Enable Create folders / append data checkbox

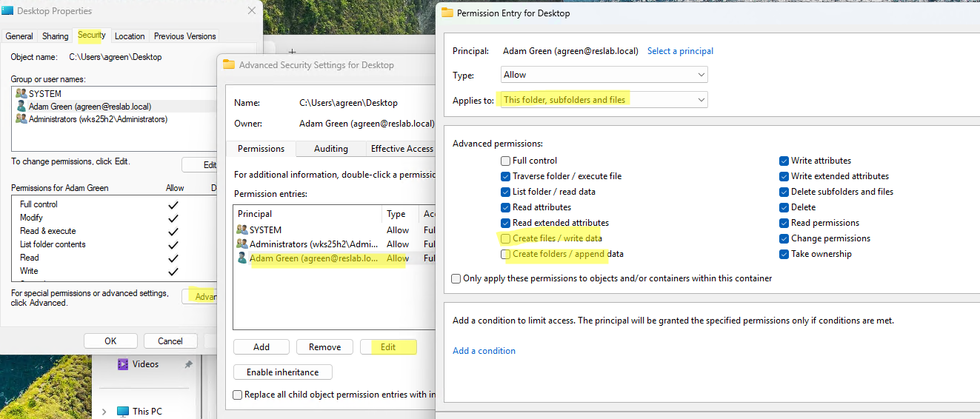click(505, 254)
